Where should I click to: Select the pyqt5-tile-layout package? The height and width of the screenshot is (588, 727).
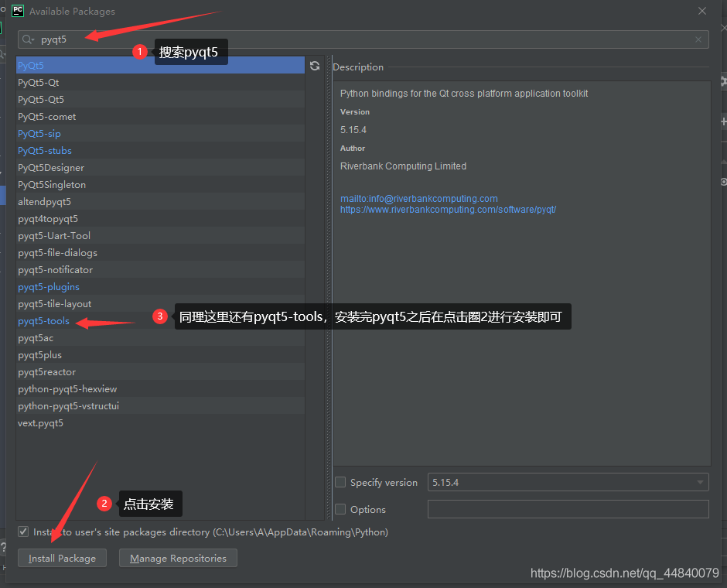tap(160, 304)
